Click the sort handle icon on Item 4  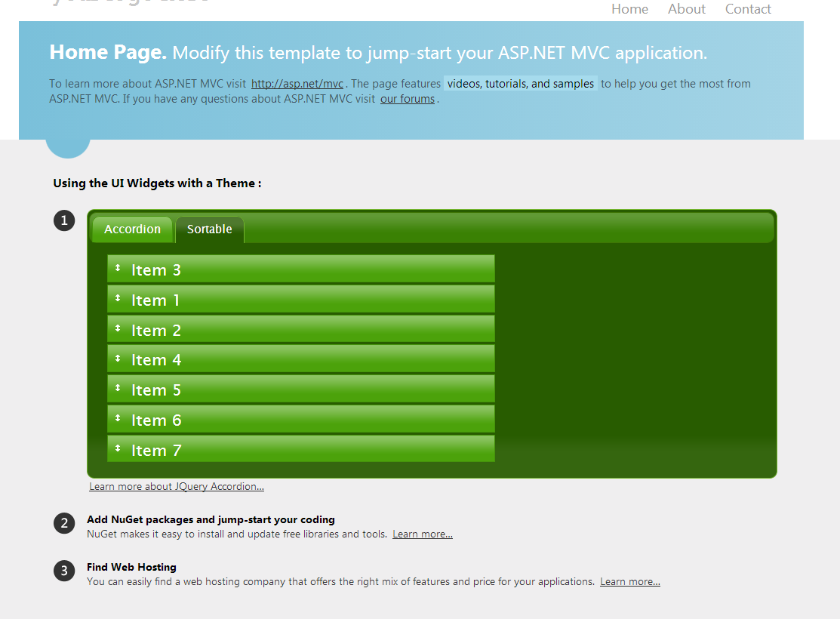click(x=118, y=359)
